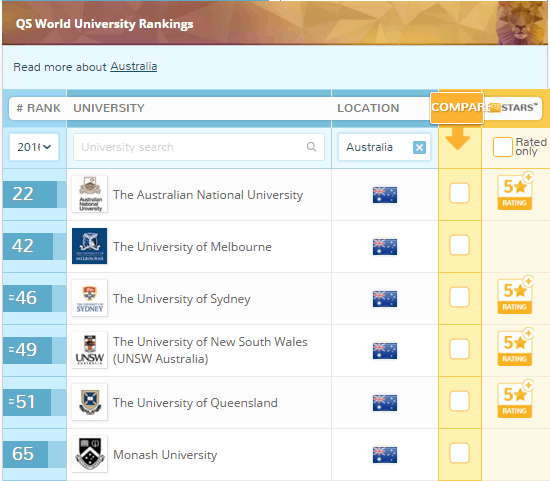
Task: Open 5 star rating for ANU
Action: pos(515,192)
